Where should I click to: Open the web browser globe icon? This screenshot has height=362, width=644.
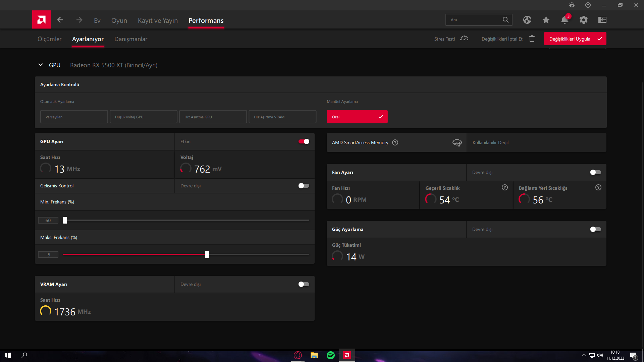[x=527, y=20]
